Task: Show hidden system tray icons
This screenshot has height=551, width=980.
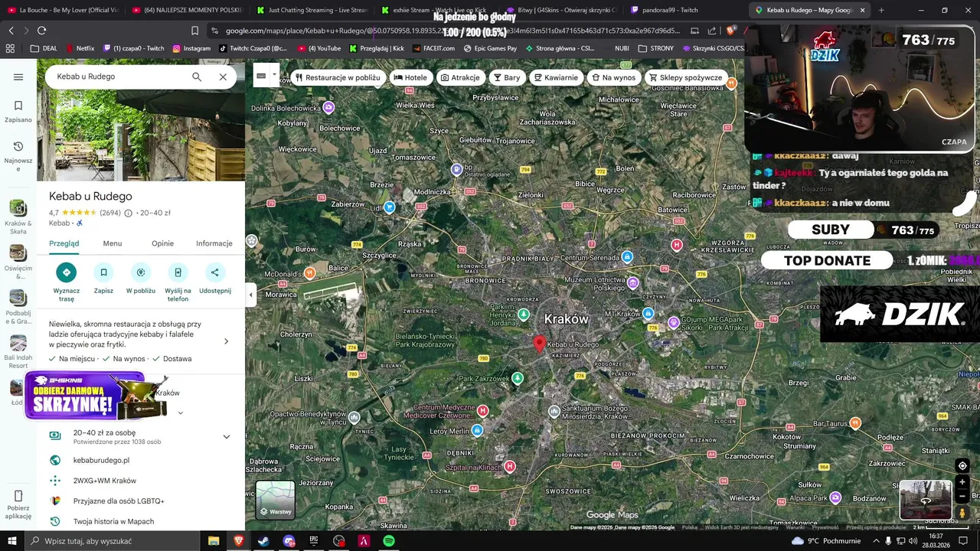Action: [x=877, y=541]
